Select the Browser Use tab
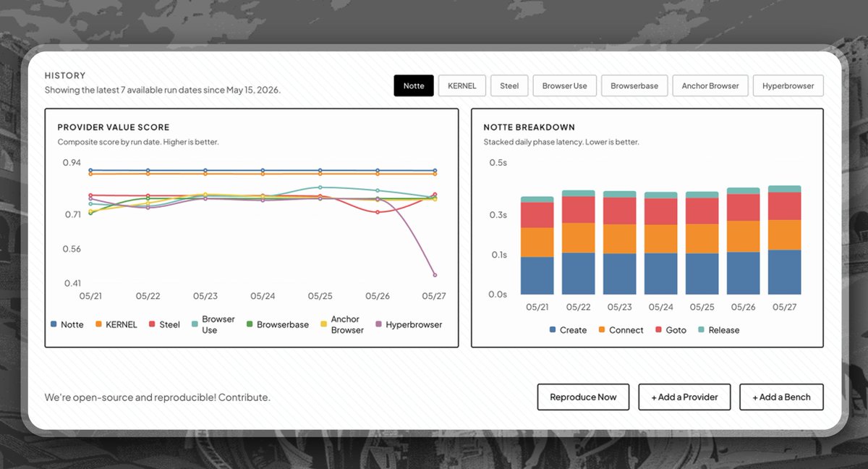Viewport: 868px width, 469px height. click(x=565, y=85)
